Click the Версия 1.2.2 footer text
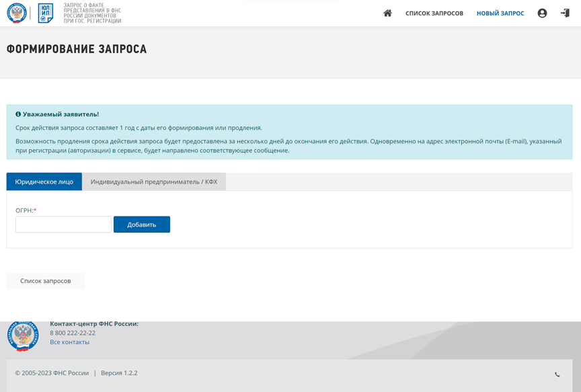The width and height of the screenshot is (581, 392). [119, 373]
